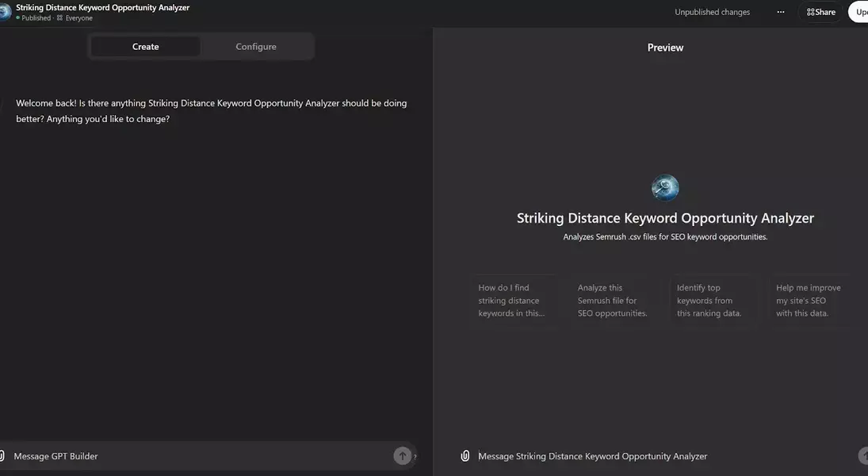Pick the 'Identify top keywords' starter
The height and width of the screenshot is (476, 868).
pos(712,301)
